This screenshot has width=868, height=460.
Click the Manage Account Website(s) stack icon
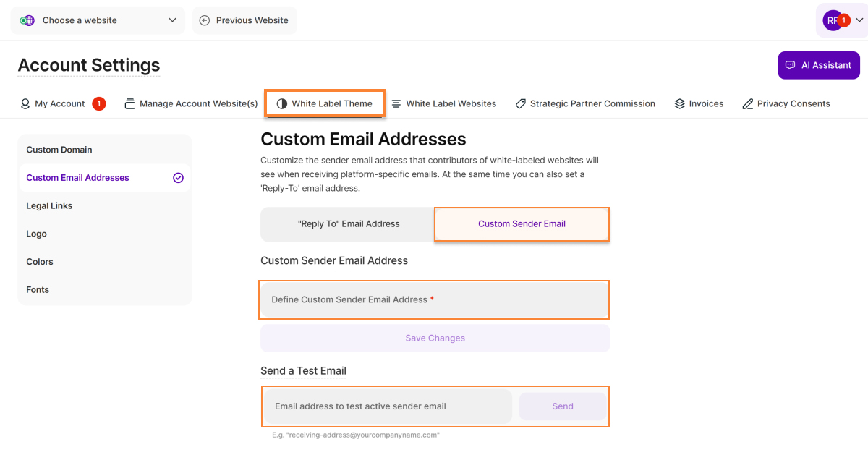click(x=130, y=104)
